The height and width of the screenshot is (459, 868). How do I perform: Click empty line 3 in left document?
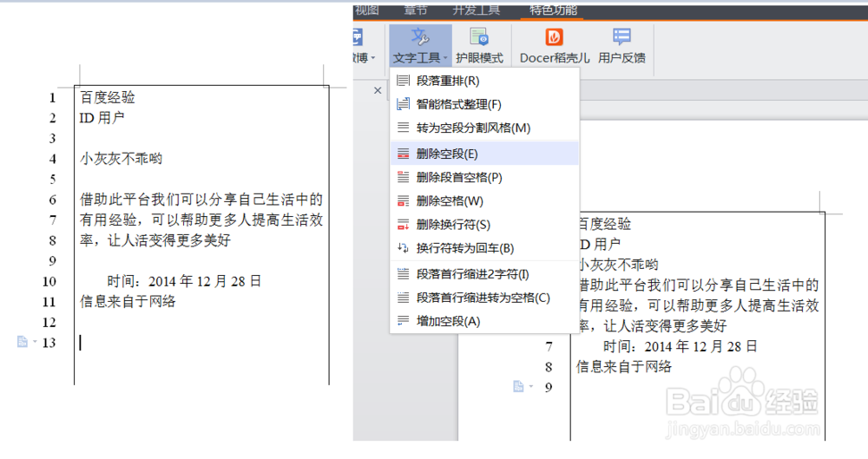[201, 139]
